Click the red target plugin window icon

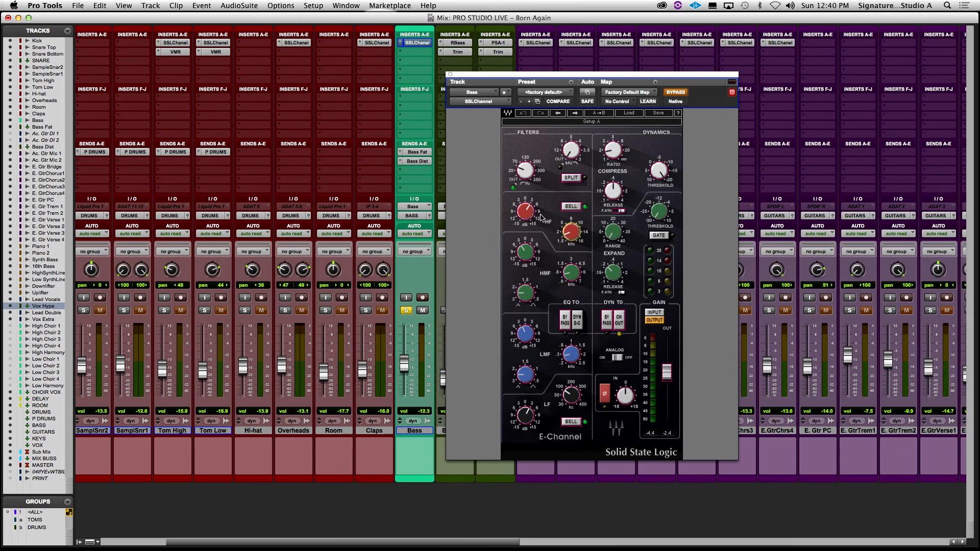coord(732,92)
